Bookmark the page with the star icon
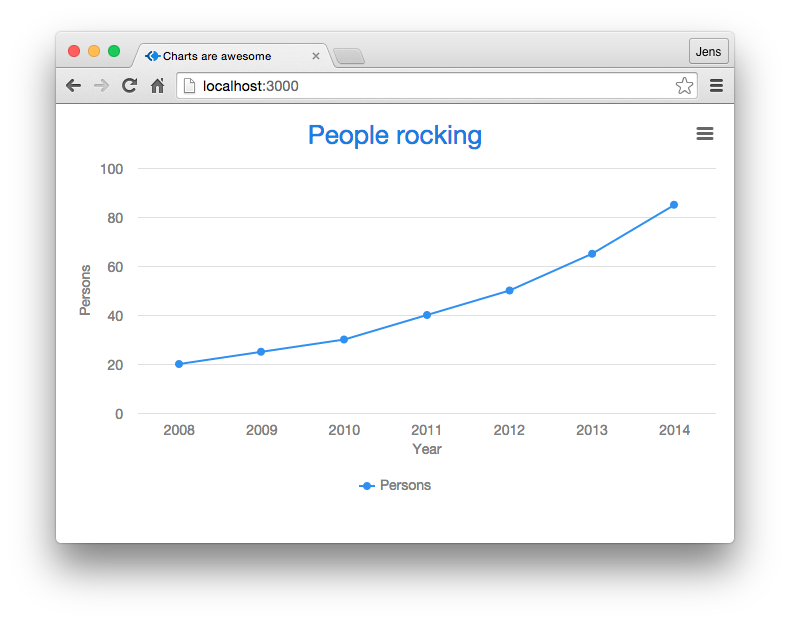This screenshot has width=790, height=623. pos(684,86)
